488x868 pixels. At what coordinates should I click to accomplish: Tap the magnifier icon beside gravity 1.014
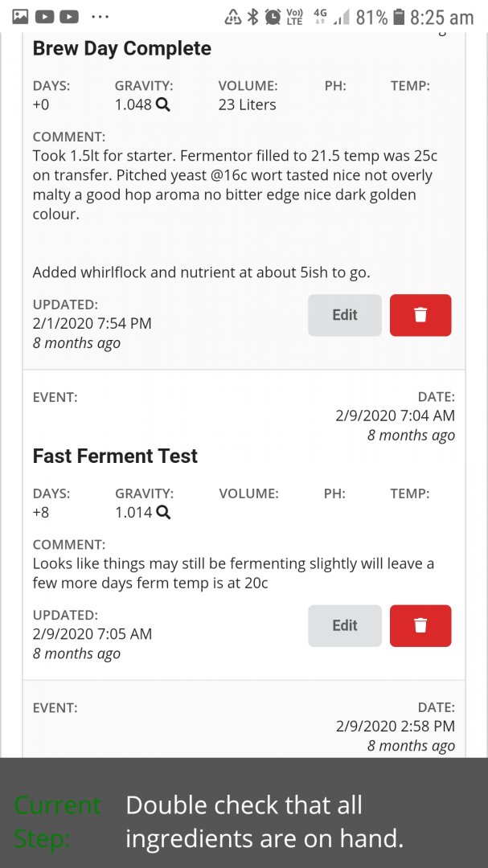(x=163, y=512)
